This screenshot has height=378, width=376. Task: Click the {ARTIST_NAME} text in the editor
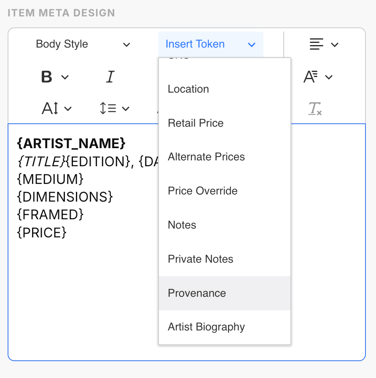click(x=71, y=144)
